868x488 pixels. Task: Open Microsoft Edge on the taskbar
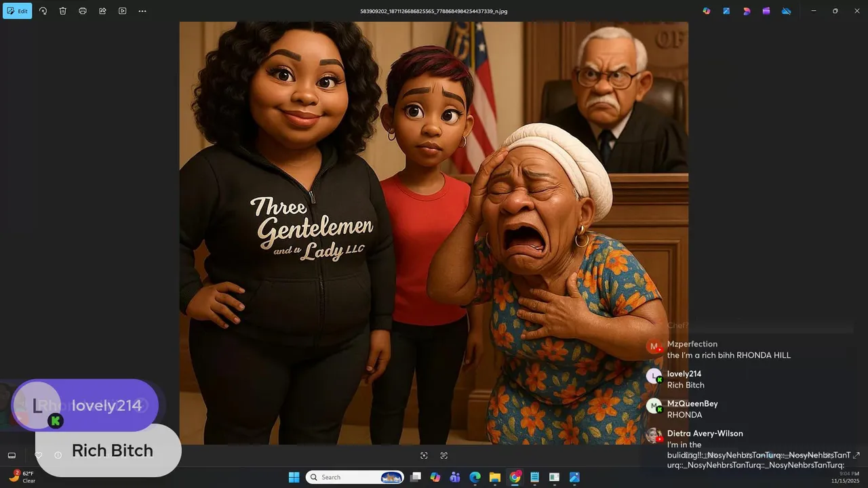click(x=475, y=477)
